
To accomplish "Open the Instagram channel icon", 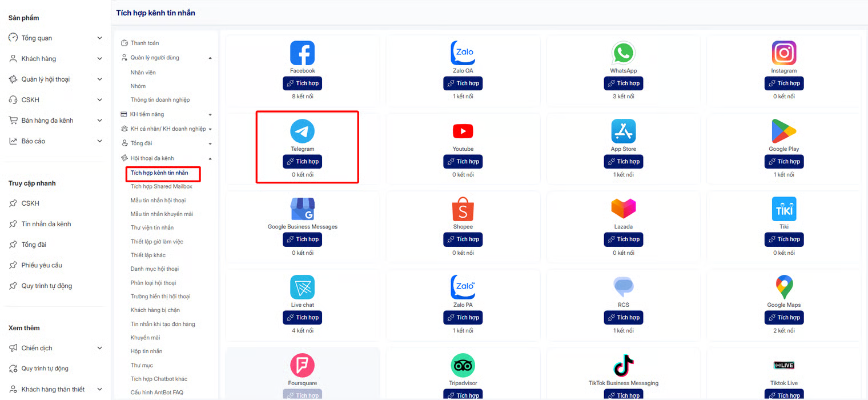I will pos(783,53).
